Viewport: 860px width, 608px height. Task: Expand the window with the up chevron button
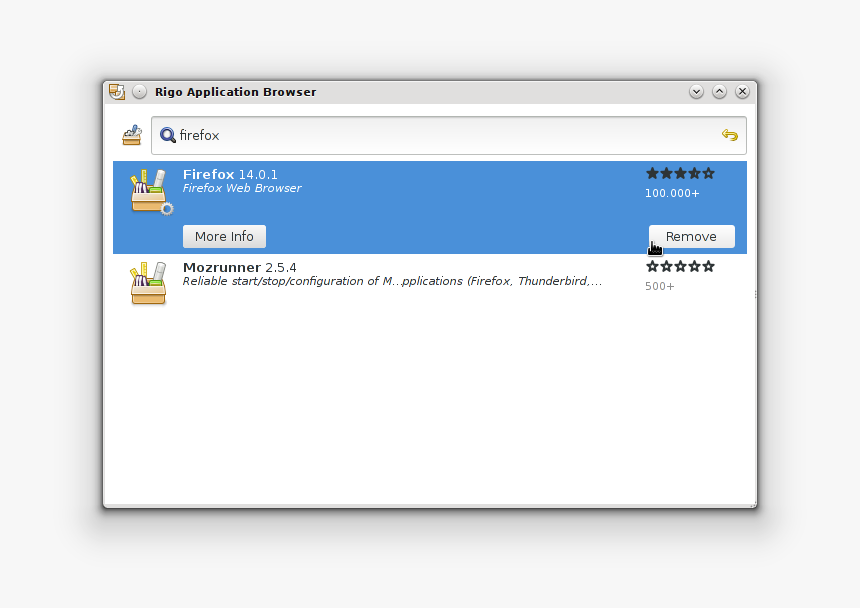click(x=719, y=91)
